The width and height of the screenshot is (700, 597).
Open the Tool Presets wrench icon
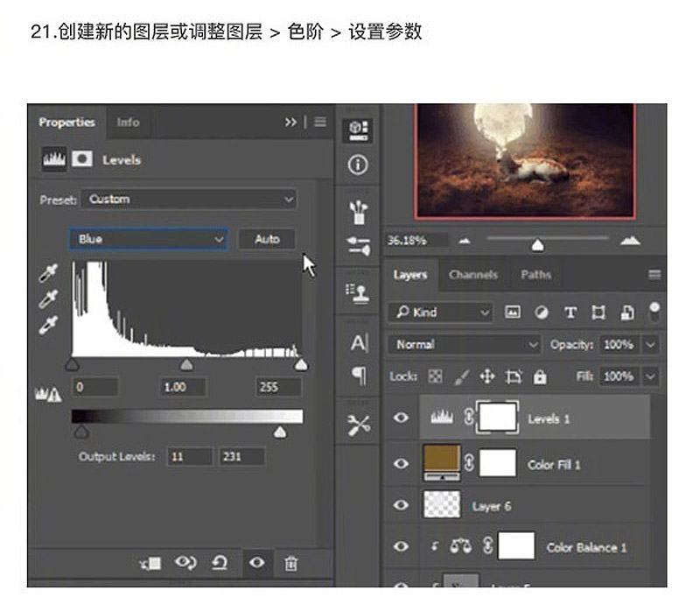(359, 425)
